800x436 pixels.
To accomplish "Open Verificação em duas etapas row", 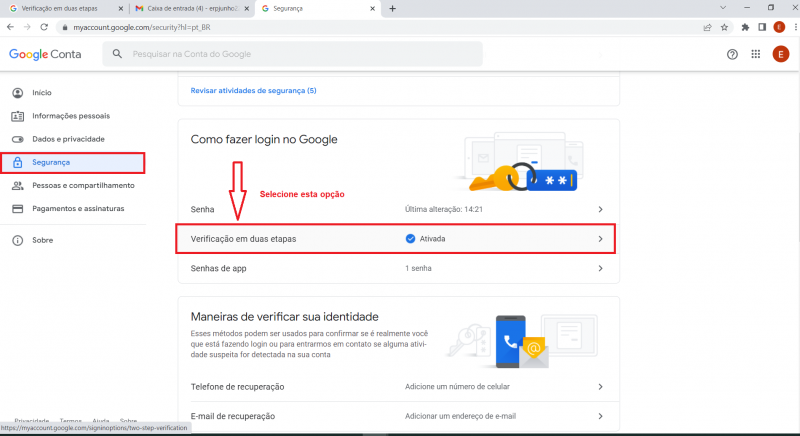I will 395,239.
